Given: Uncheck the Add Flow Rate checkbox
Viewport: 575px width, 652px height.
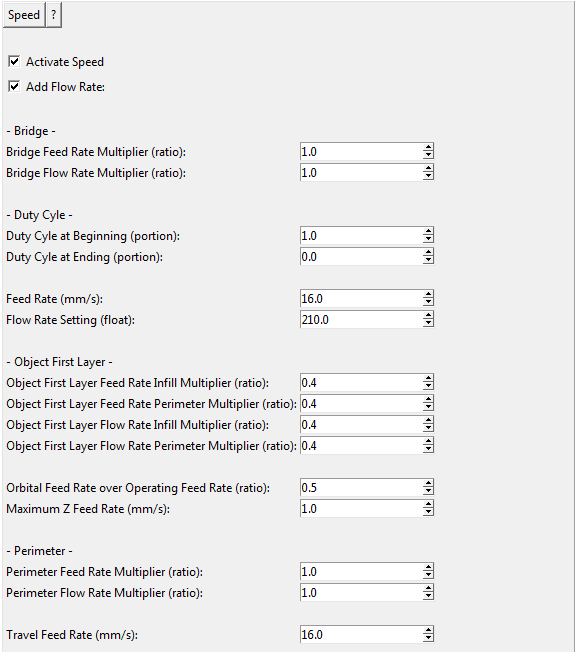Looking at the screenshot, I should [14, 86].
